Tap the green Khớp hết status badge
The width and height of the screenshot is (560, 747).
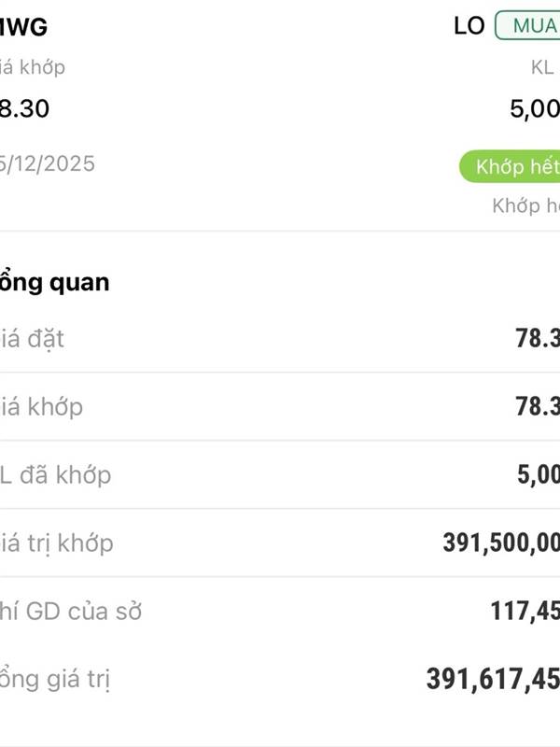(x=511, y=167)
